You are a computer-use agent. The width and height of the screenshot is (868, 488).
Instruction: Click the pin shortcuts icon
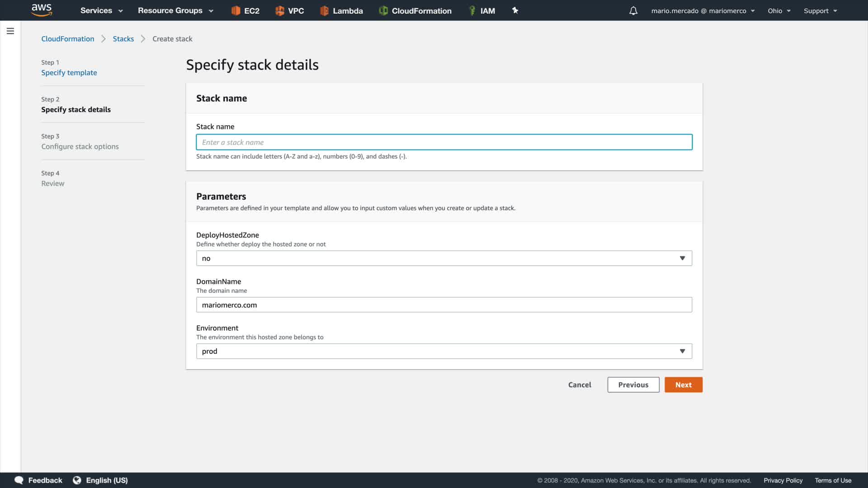coord(515,10)
